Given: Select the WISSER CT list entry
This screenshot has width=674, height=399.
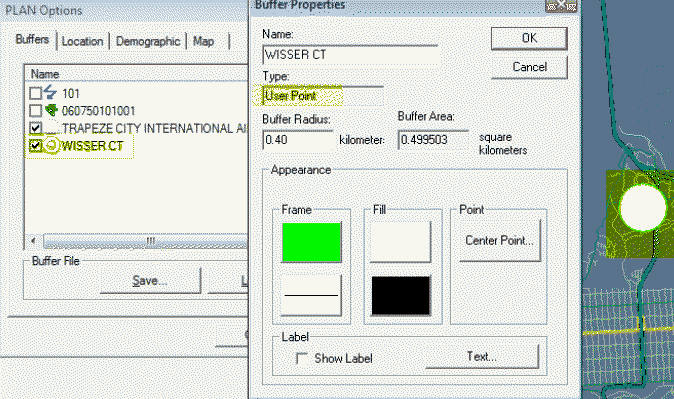Looking at the screenshot, I should coord(137,146).
